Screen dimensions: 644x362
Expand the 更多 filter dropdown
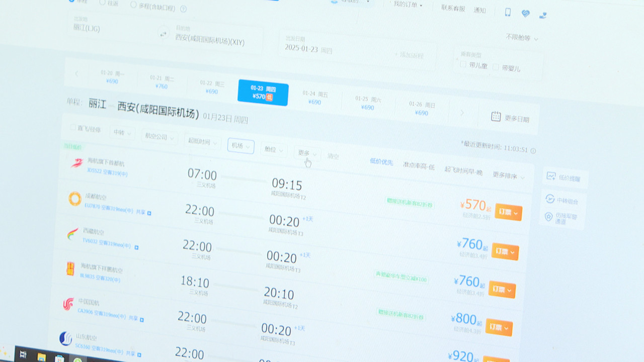coord(307,153)
